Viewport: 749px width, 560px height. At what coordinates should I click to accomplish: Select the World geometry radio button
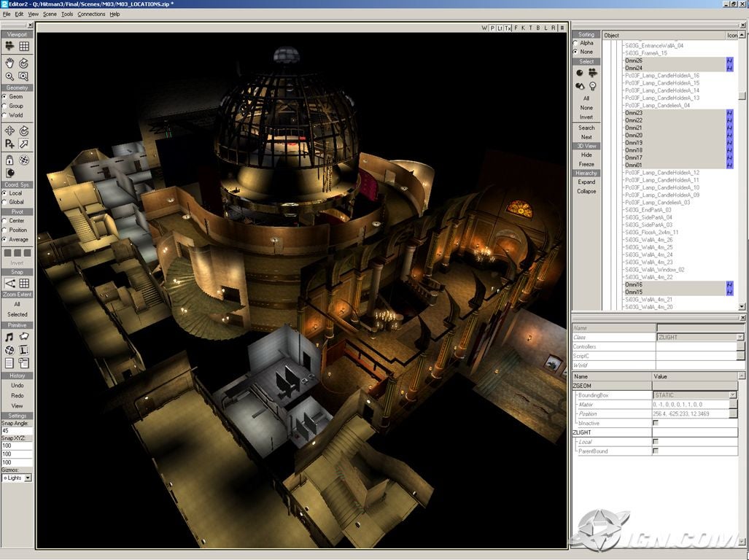coord(4,115)
